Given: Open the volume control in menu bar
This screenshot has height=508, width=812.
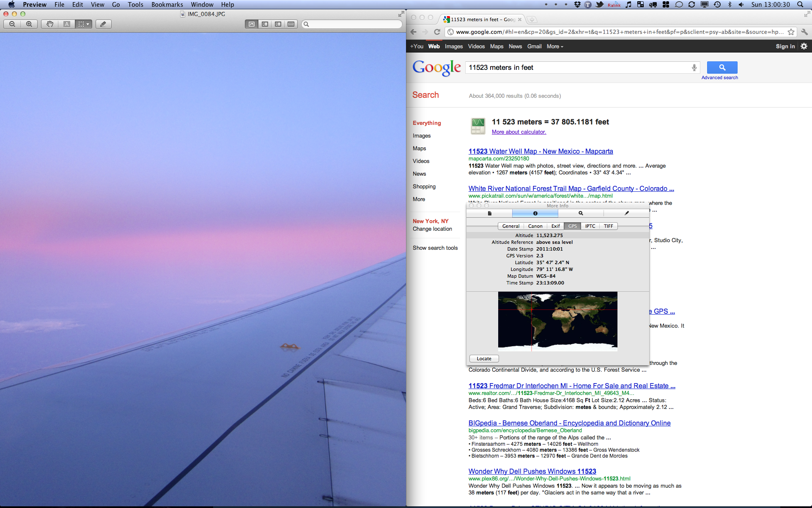Looking at the screenshot, I should point(741,4).
